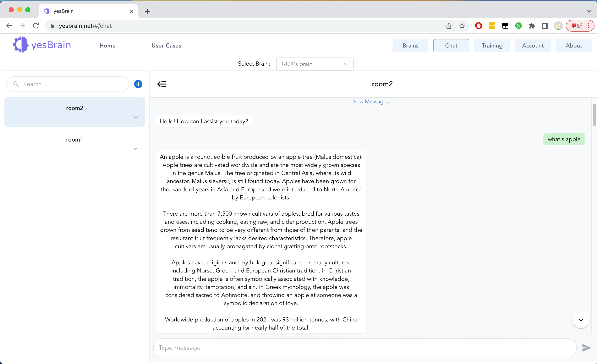
Task: Collapse sidebar with the back-arrow menu icon
Action: [x=162, y=84]
